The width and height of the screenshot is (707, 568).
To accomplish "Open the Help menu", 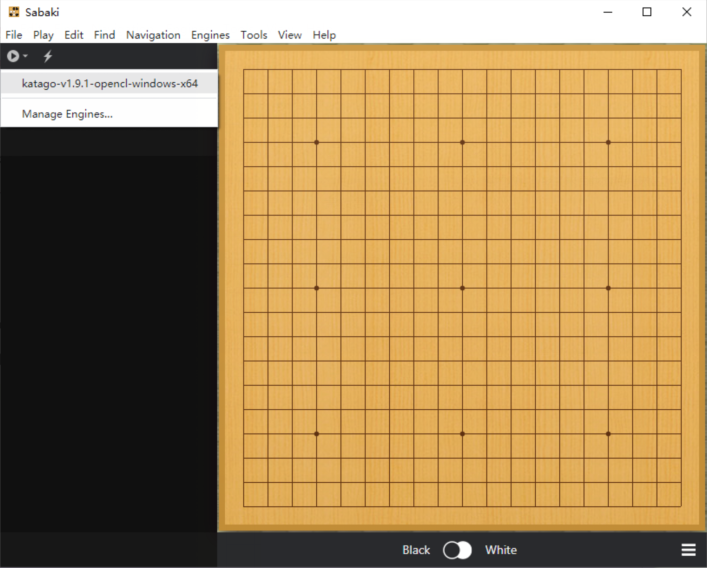I will click(x=324, y=35).
